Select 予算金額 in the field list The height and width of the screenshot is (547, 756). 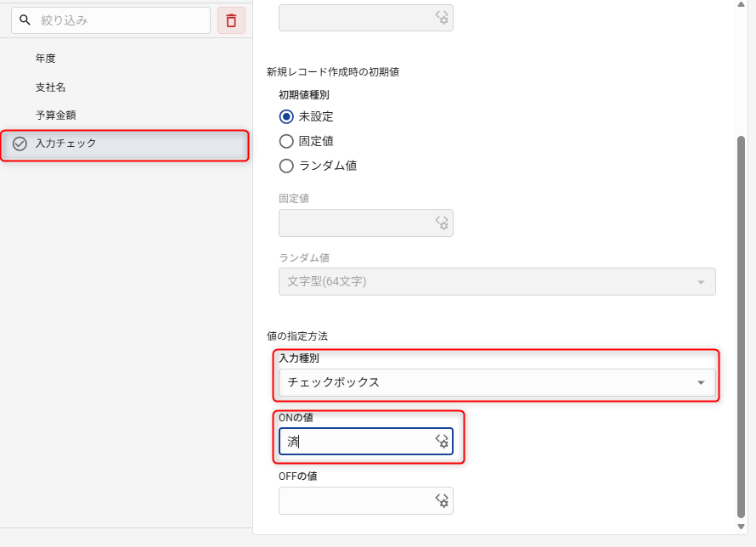[56, 116]
